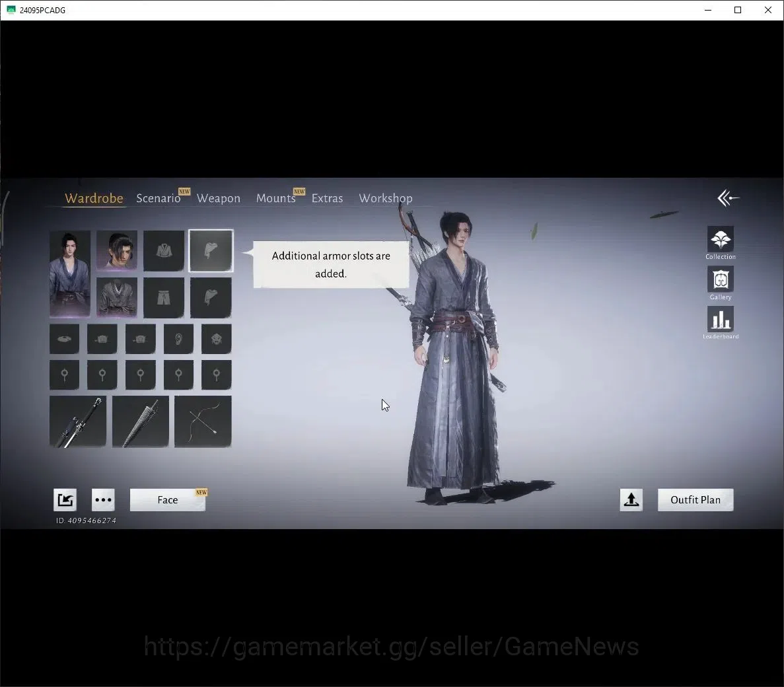Select the bow weapon slot
This screenshot has width=784, height=687.
203,421
